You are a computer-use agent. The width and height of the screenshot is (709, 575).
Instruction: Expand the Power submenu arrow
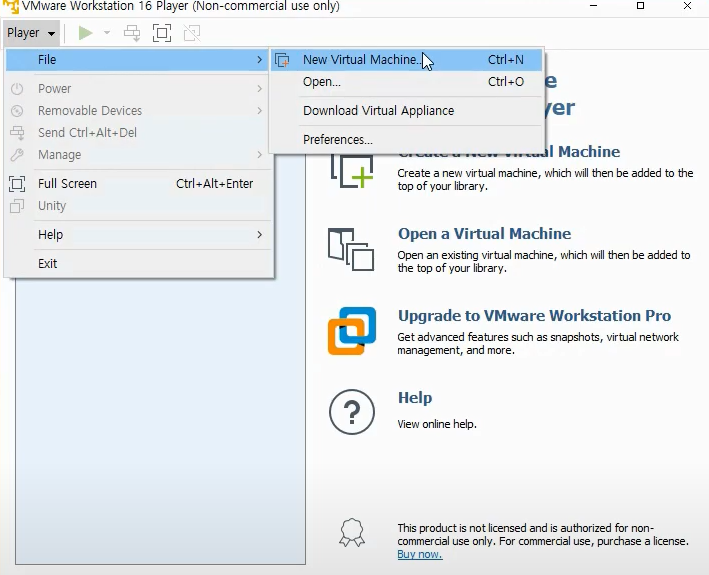(x=260, y=89)
